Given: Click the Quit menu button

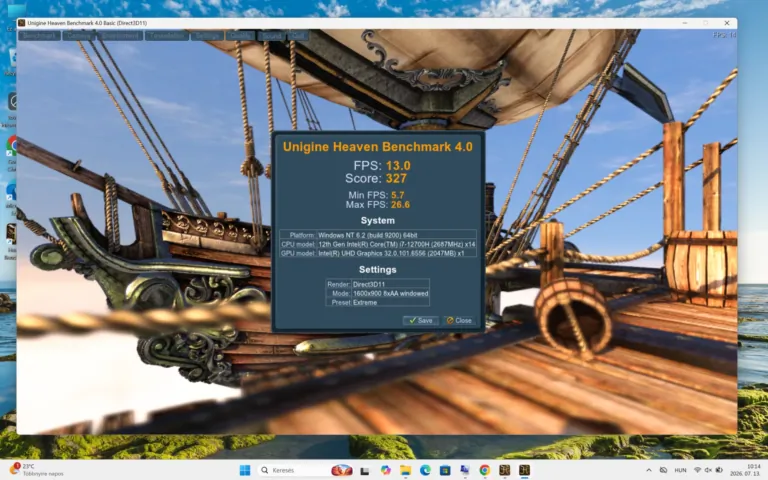Looking at the screenshot, I should pyautogui.click(x=298, y=36).
